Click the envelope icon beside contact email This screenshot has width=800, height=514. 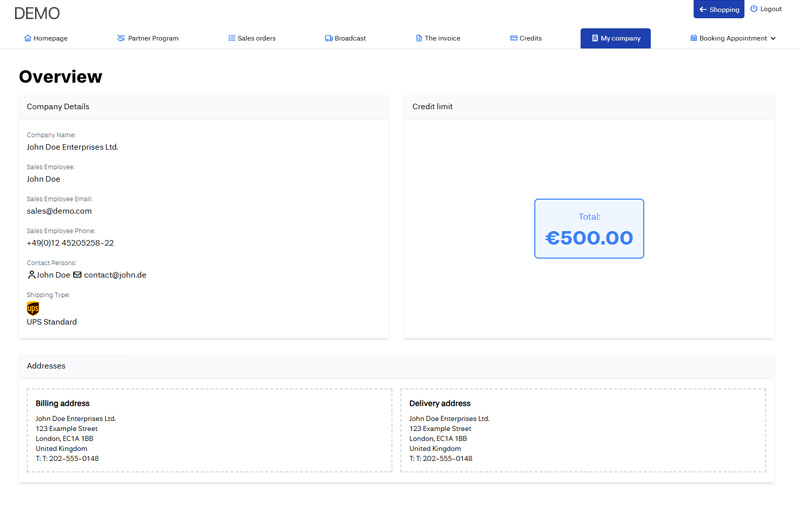[77, 275]
